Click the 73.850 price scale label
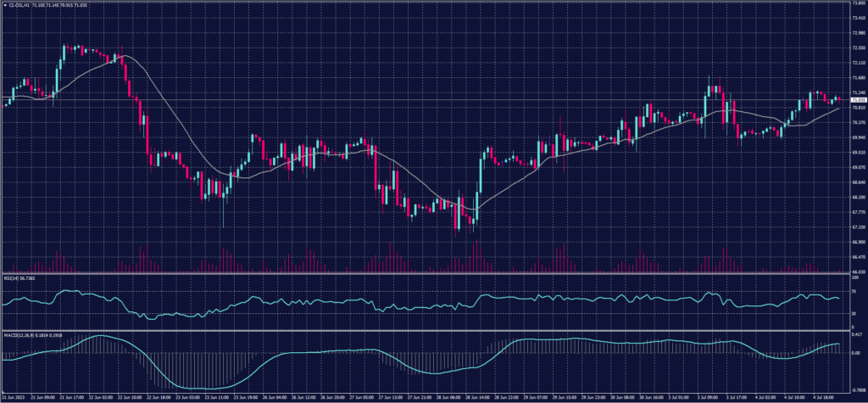Viewport: 868px width, 403px height. tap(856, 3)
